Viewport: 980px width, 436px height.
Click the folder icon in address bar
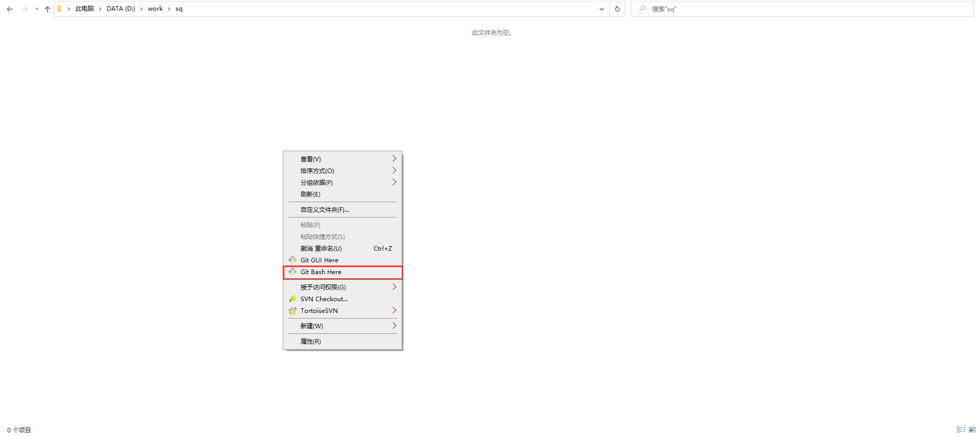59,9
